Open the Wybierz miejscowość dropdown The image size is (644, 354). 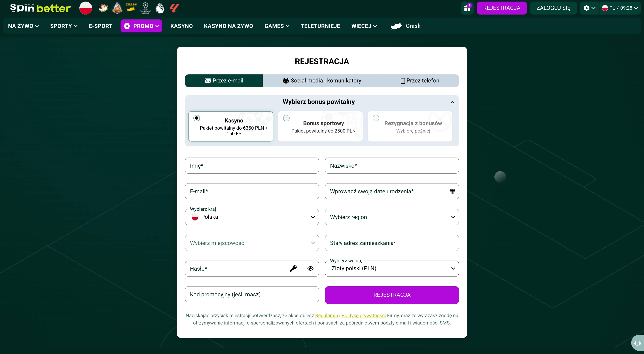[x=252, y=243]
